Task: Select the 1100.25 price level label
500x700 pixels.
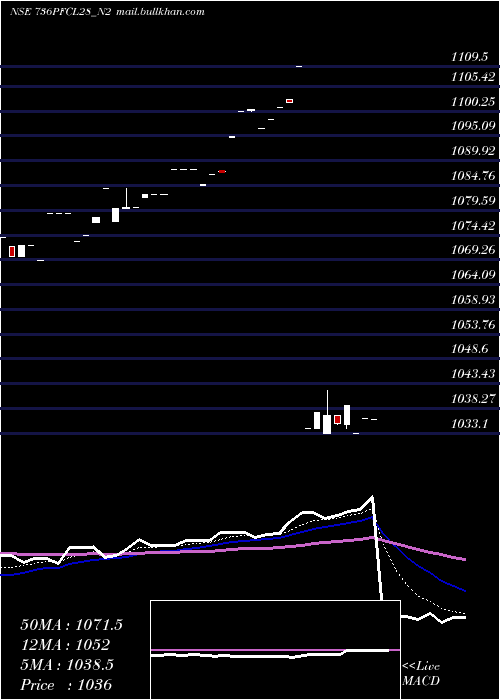Action: coord(473,101)
